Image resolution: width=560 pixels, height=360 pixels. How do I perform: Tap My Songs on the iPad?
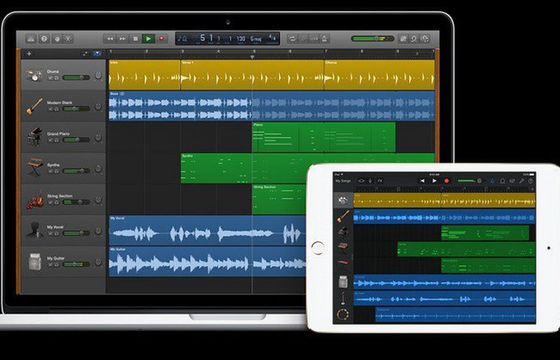(343, 181)
